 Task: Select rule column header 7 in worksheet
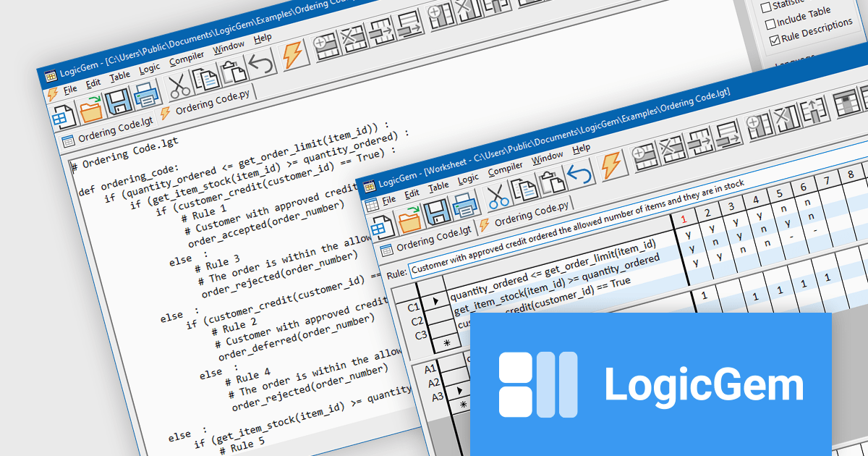pos(827,179)
